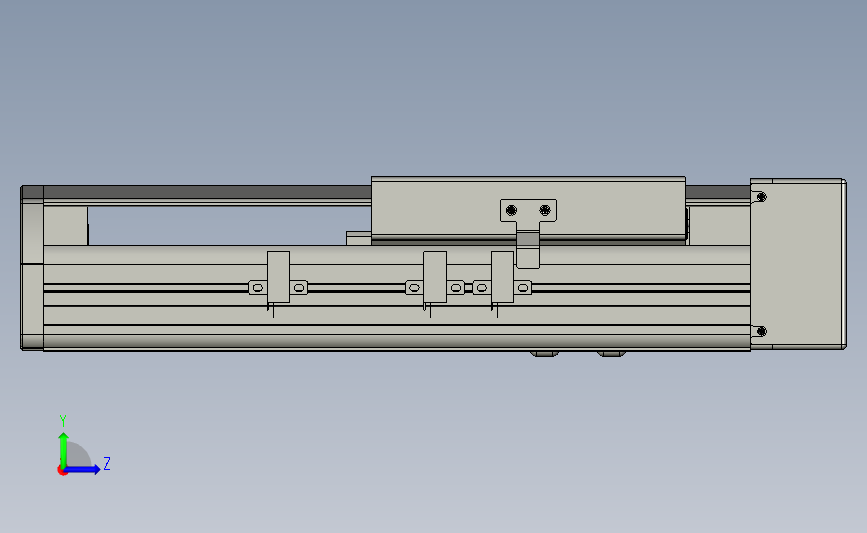The width and height of the screenshot is (867, 533).
Task: Select the dark top cover strip left of carriage
Action: (207, 192)
